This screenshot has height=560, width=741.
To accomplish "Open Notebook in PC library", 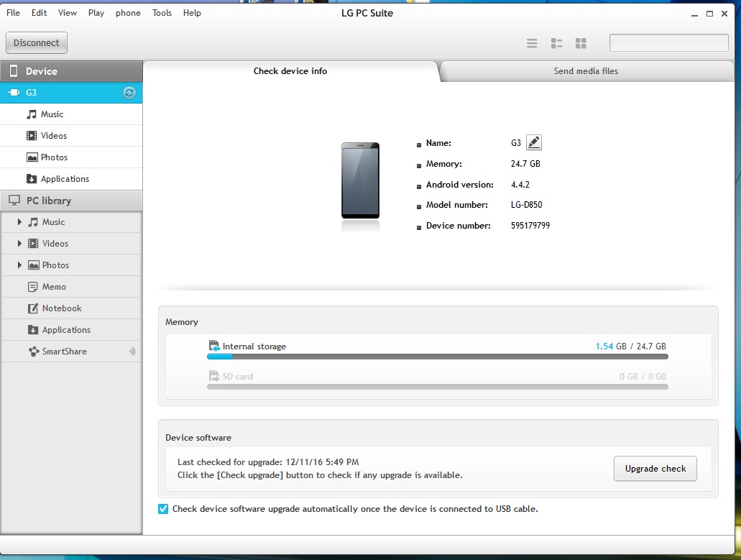I will (71, 308).
